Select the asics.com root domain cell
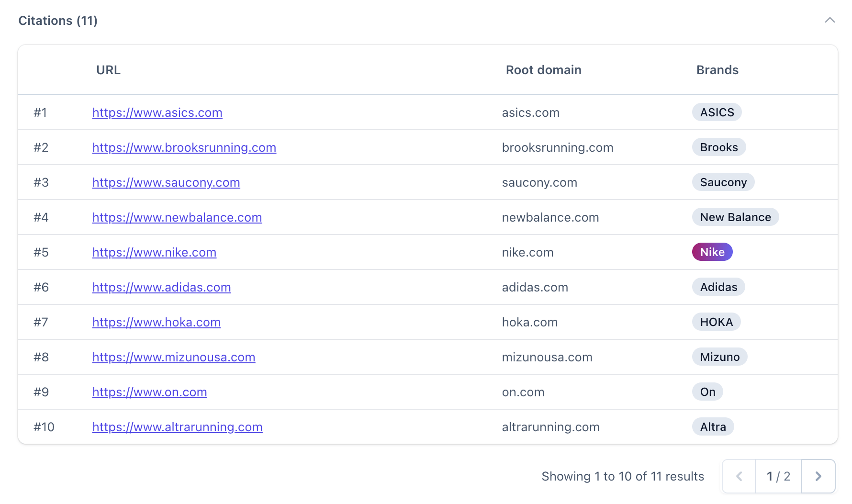The height and width of the screenshot is (504, 852). 531,112
